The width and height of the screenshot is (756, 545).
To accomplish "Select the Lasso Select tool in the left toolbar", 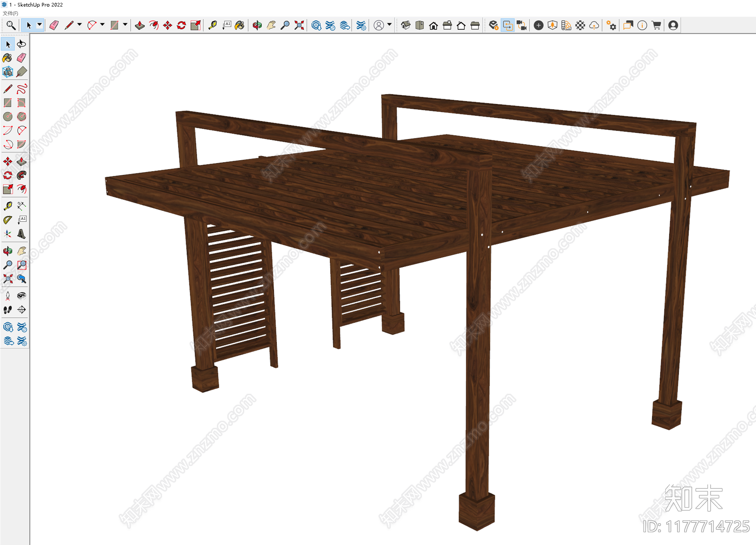I will pyautogui.click(x=22, y=44).
